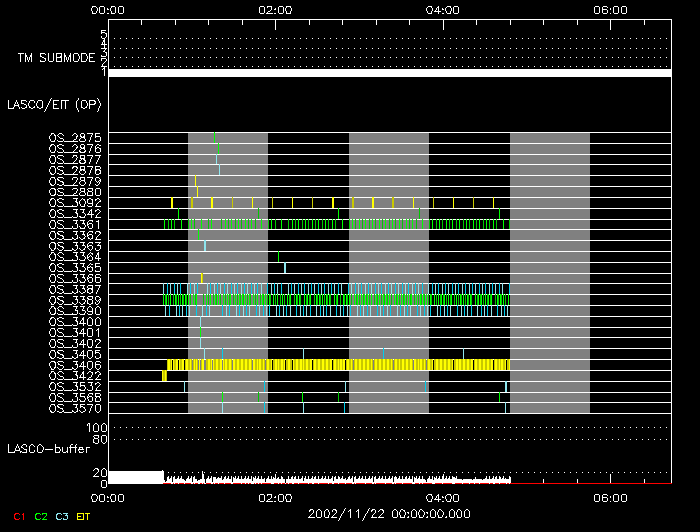Click the OS_3361 row label
Screen dimensions: 700x532
coord(75,224)
